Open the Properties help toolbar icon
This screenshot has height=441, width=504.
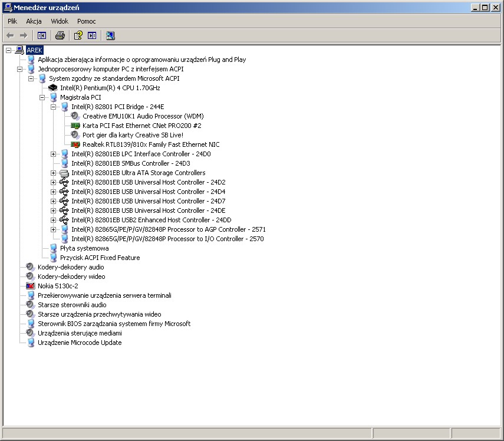78,35
